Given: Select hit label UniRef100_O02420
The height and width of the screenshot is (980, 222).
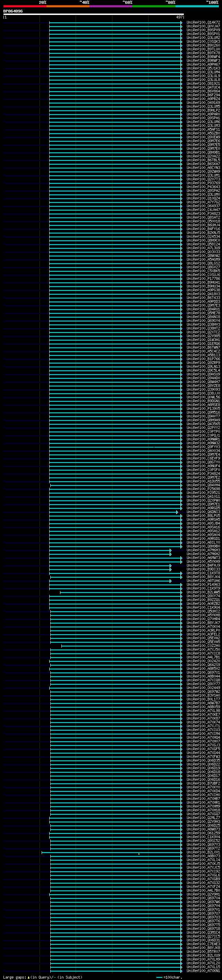Looking at the screenshot, I should 203,661.
